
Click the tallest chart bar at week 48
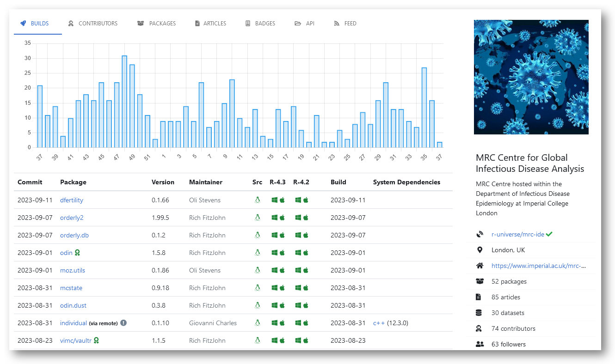124,102
